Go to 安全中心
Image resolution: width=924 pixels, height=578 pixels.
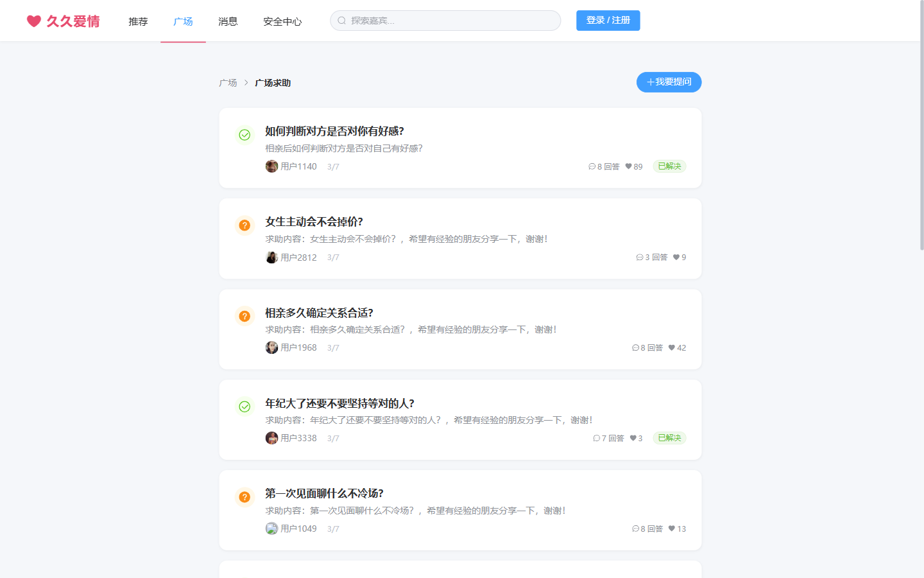pyautogui.click(x=282, y=21)
